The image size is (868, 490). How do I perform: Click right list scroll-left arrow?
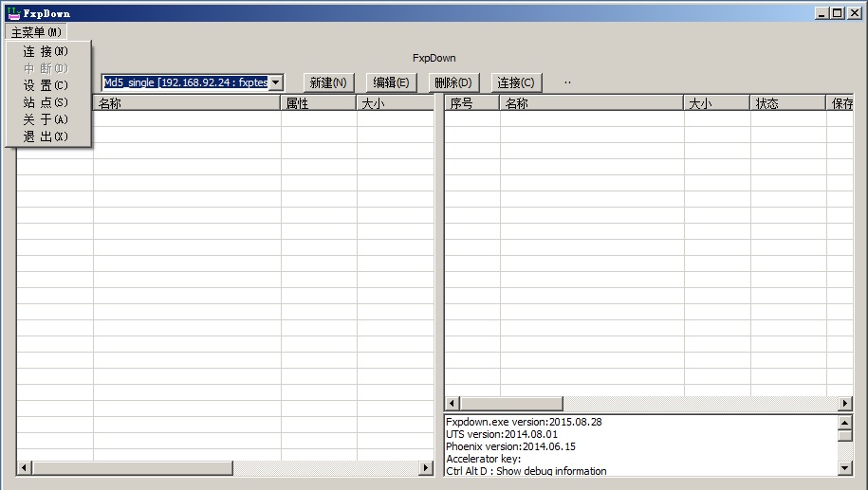[452, 403]
